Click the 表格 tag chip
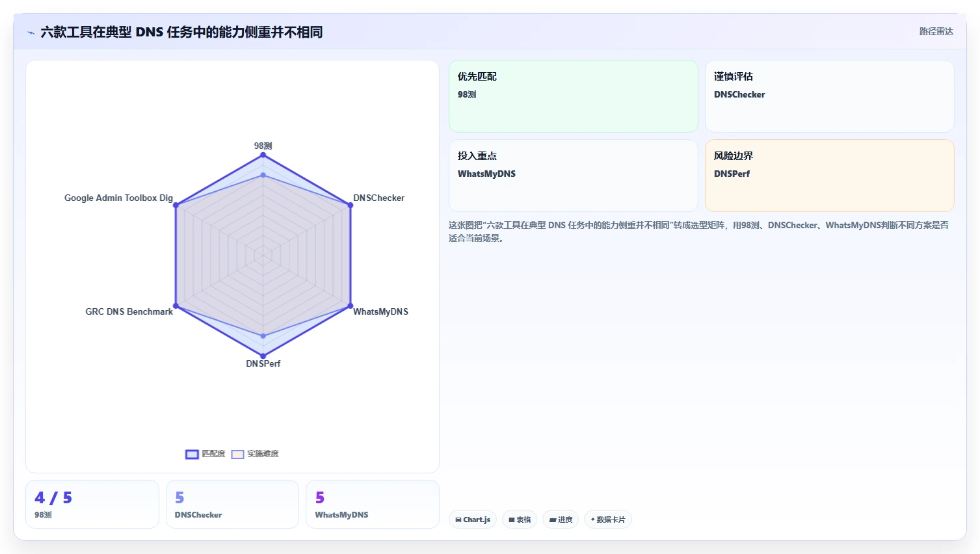 click(520, 520)
